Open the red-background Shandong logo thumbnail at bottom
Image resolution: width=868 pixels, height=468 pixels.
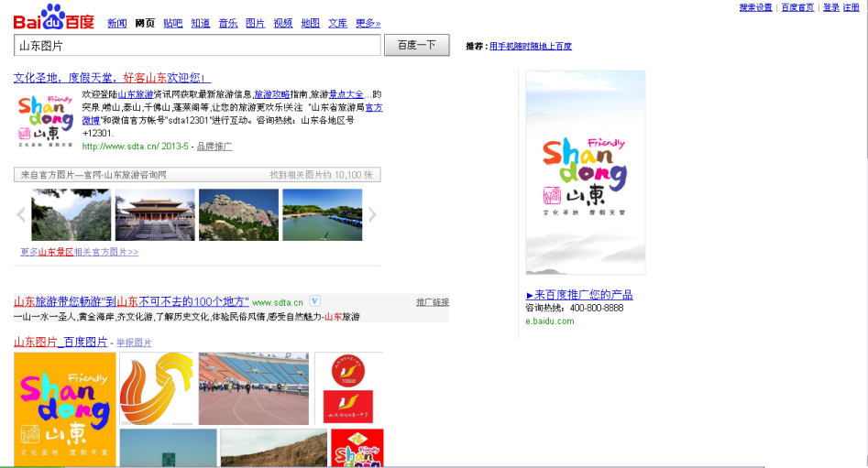tap(357, 448)
